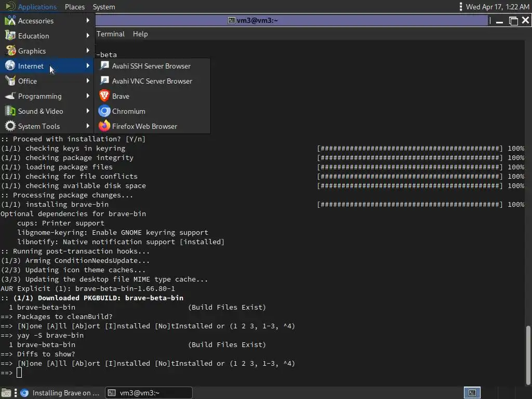Expand the Internet submenu arrow
532x399 pixels.
[88, 65]
